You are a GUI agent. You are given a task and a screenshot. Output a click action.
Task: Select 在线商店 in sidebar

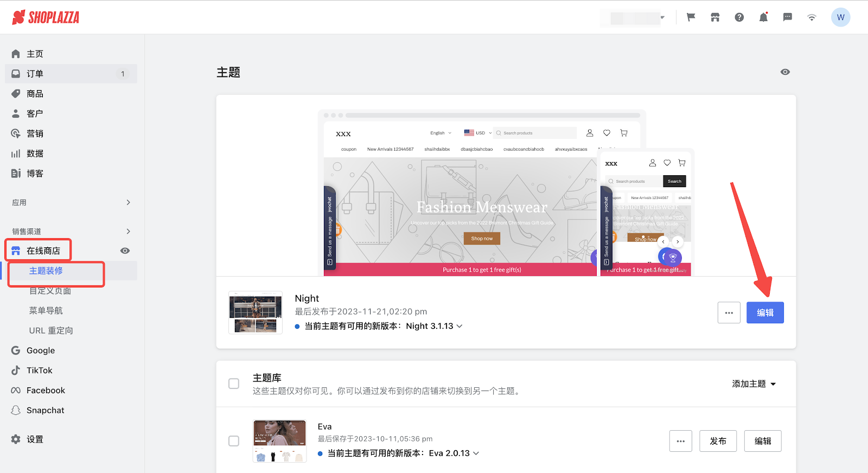coord(43,251)
